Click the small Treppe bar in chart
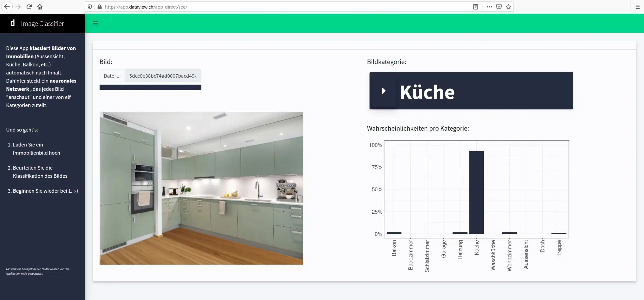This screenshot has height=300, width=644. (x=559, y=234)
